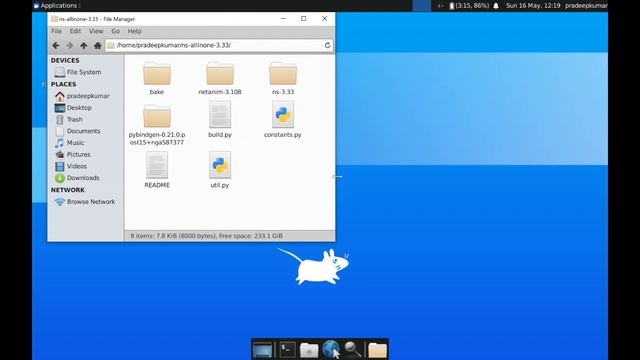Open Documents in the sidebar
The width and height of the screenshot is (640, 360).
click(78, 131)
